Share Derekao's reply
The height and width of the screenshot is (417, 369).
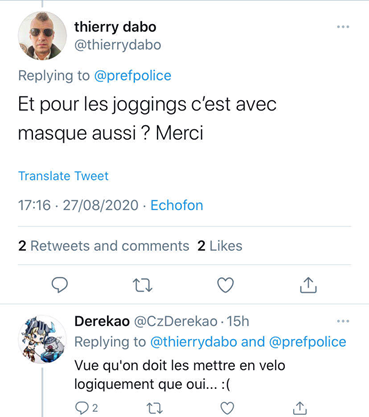pos(300,408)
